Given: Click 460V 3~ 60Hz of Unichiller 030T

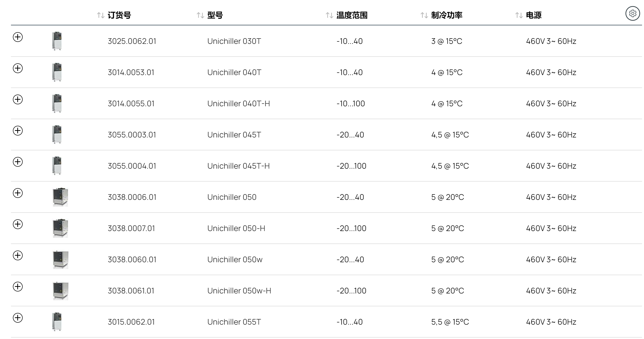Looking at the screenshot, I should pyautogui.click(x=551, y=41).
